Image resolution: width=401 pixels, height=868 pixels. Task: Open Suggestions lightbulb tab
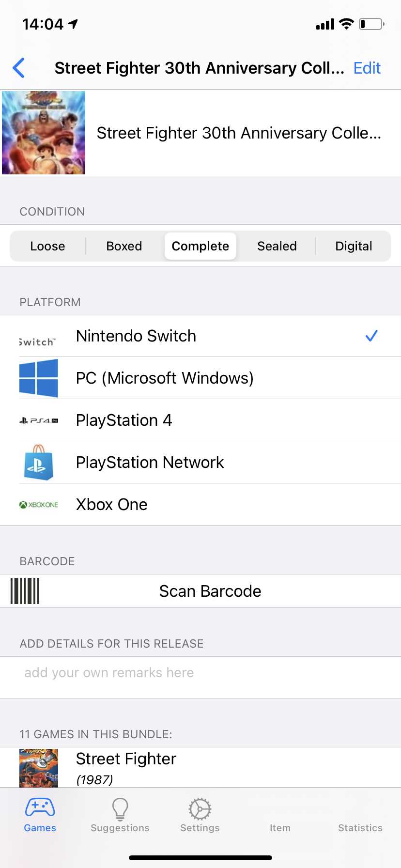[120, 808]
